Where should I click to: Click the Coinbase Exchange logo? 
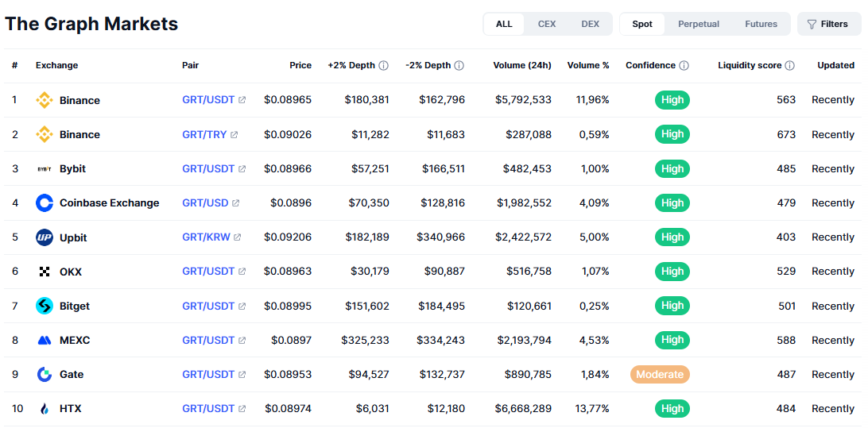click(45, 203)
